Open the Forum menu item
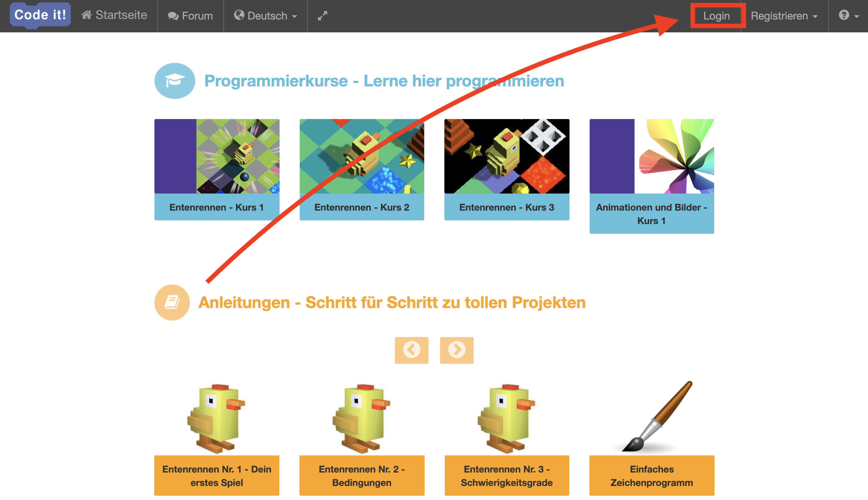868x500 pixels. (190, 16)
